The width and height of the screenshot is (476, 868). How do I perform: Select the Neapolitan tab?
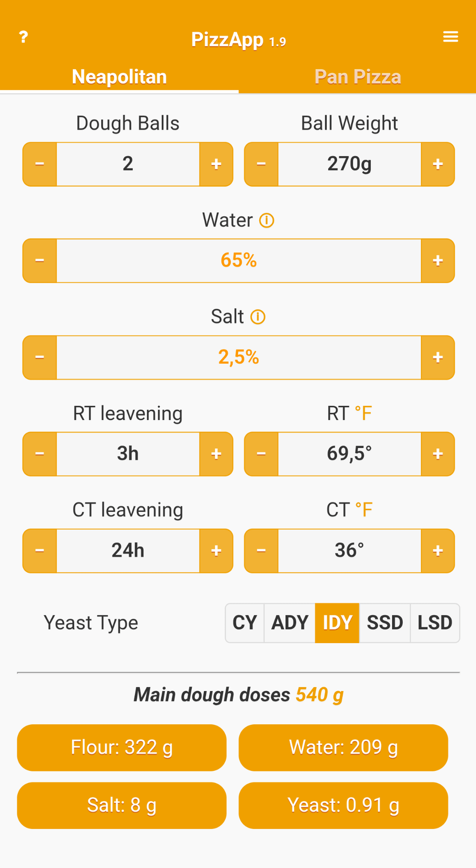(119, 77)
